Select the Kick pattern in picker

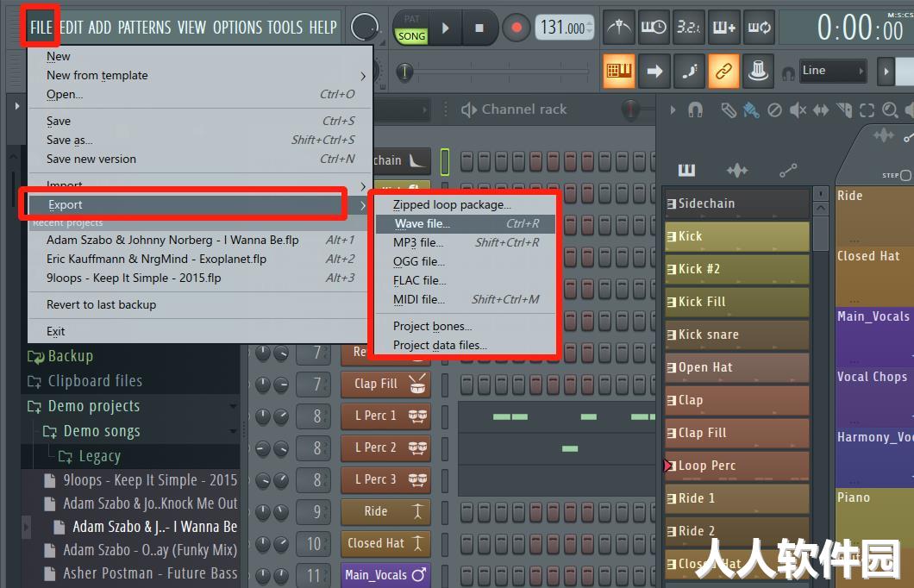[736, 236]
